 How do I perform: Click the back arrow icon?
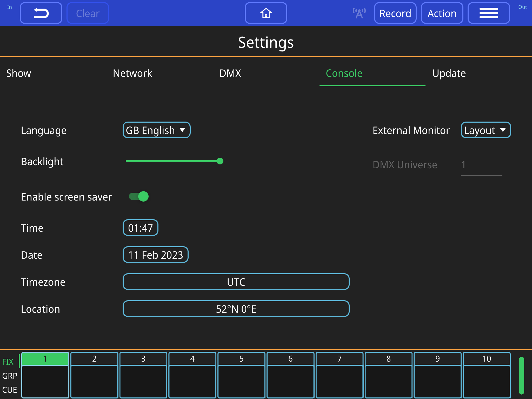(x=41, y=13)
